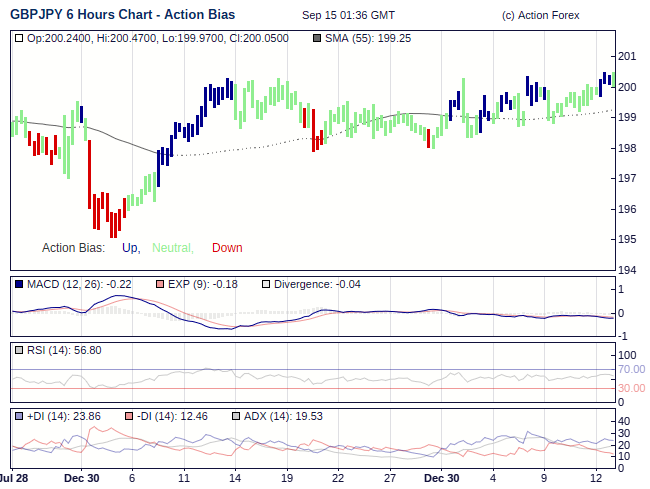Viewport: 650px width, 489px height.
Task: Click the gray RSI (14) legend square
Action: click(x=20, y=350)
